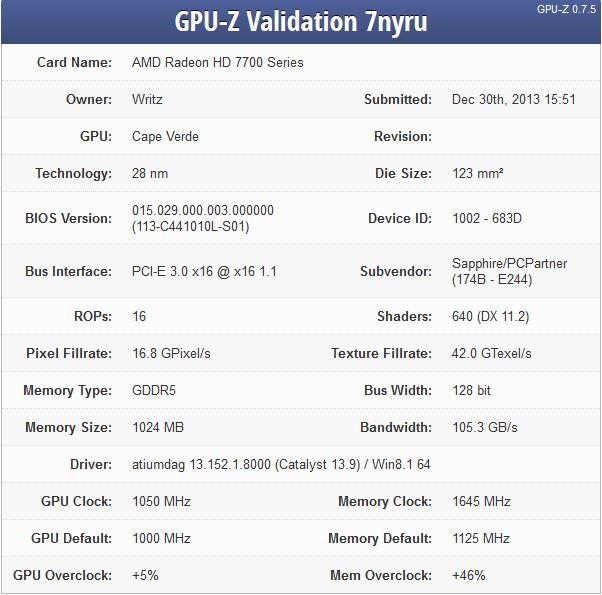The width and height of the screenshot is (602, 595).
Task: Click the 'Device ID:' label
Action: 400,218
